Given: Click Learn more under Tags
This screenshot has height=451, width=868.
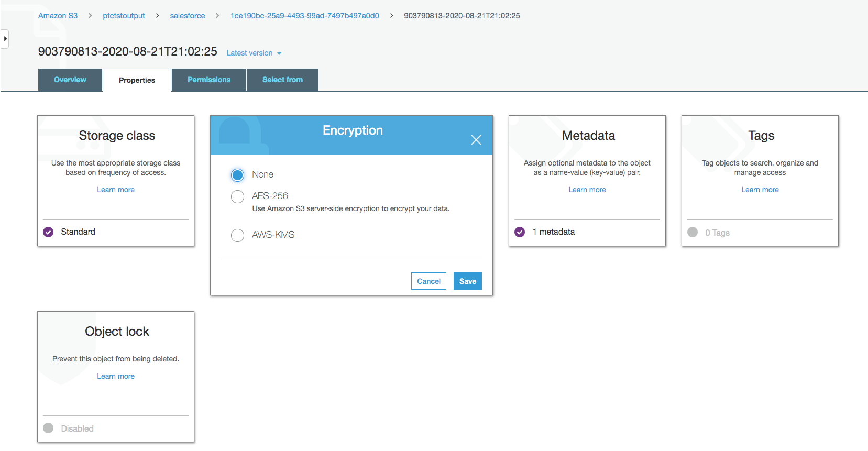Looking at the screenshot, I should click(760, 190).
